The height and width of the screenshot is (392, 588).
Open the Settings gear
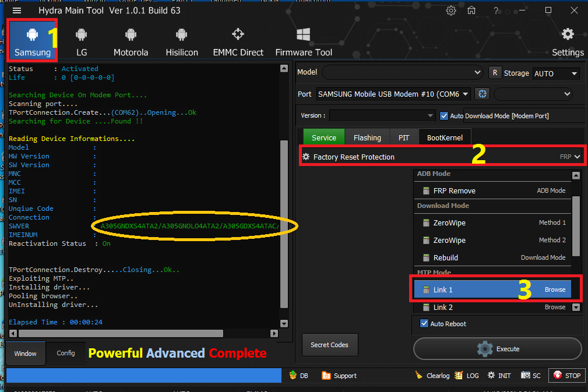[x=568, y=41]
